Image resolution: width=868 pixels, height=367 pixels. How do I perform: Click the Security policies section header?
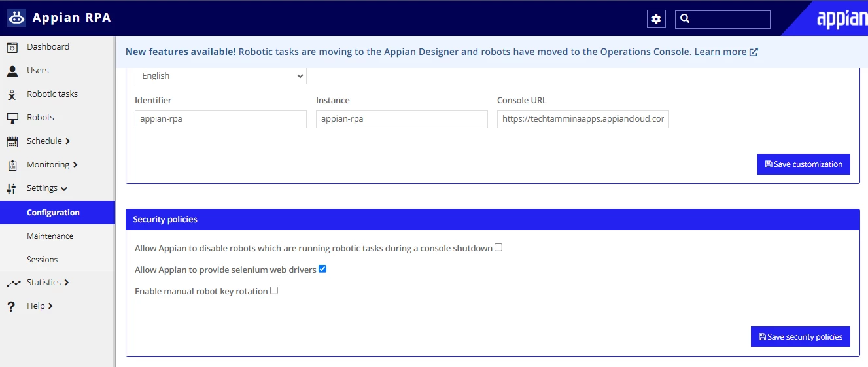[x=493, y=220]
